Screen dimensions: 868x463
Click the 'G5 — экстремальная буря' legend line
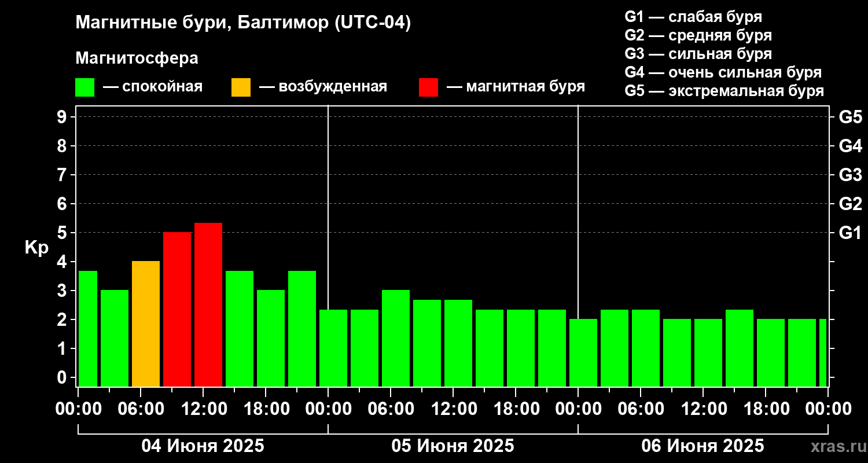point(724,91)
